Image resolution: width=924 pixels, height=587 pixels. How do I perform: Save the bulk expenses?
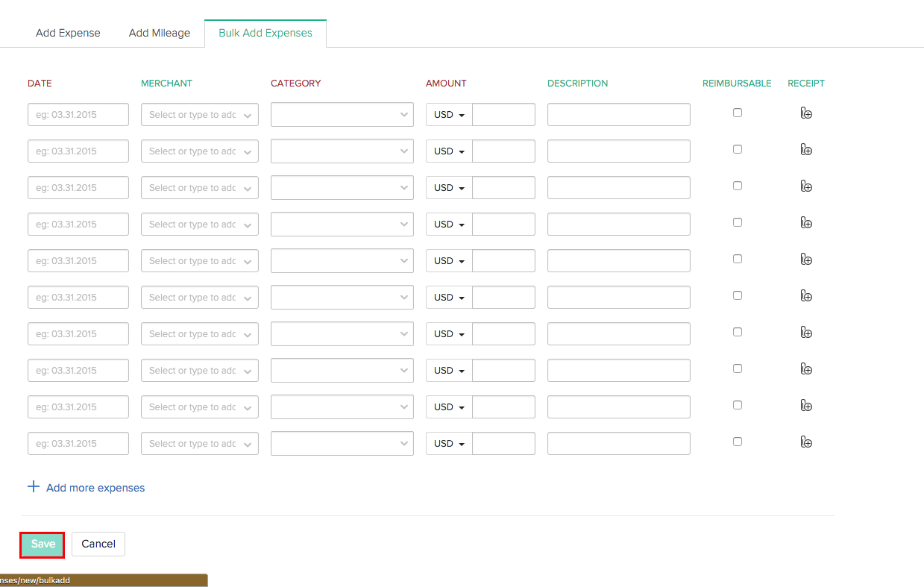pos(42,544)
